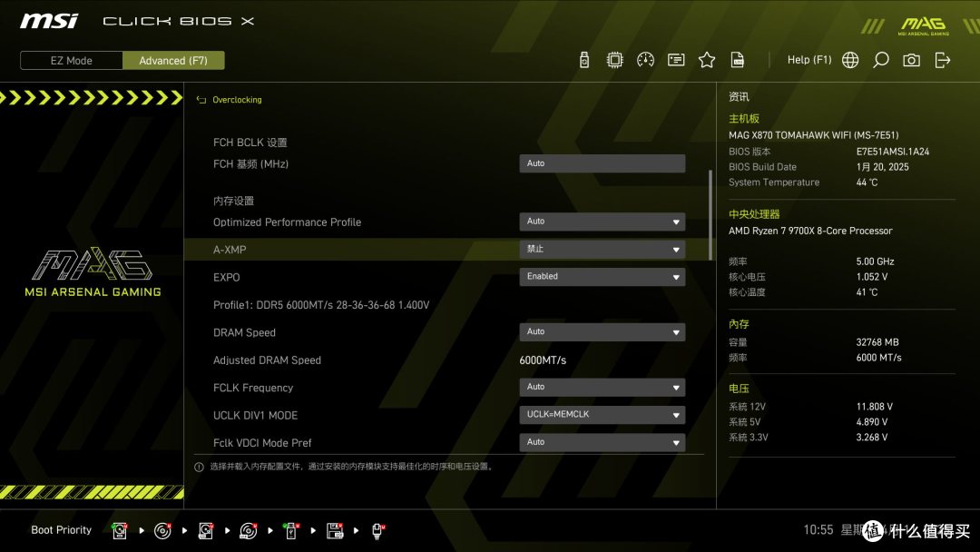Change language with the globe icon
The image size is (980, 552).
(x=850, y=60)
